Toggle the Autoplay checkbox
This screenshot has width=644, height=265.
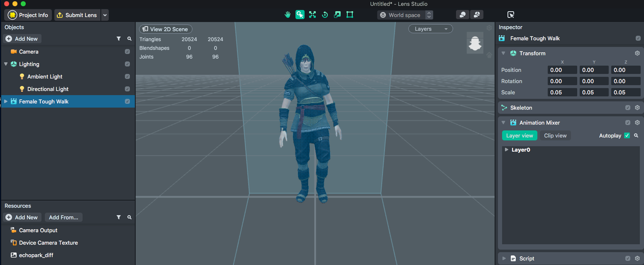(627, 135)
